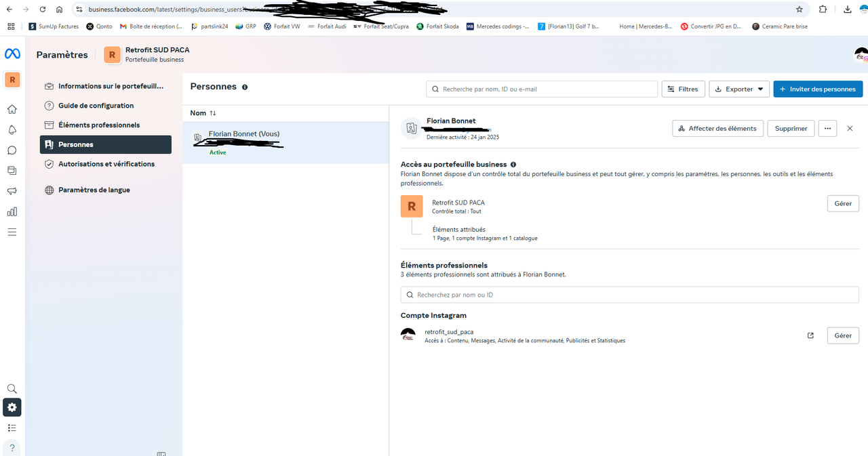Click the retrofit_sud_paca Instagram avatar

tap(408, 335)
